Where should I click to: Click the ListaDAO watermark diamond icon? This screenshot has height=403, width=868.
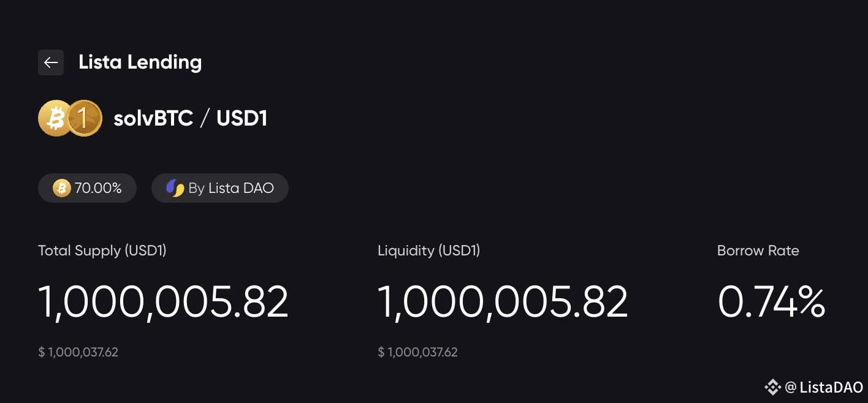pos(772,386)
